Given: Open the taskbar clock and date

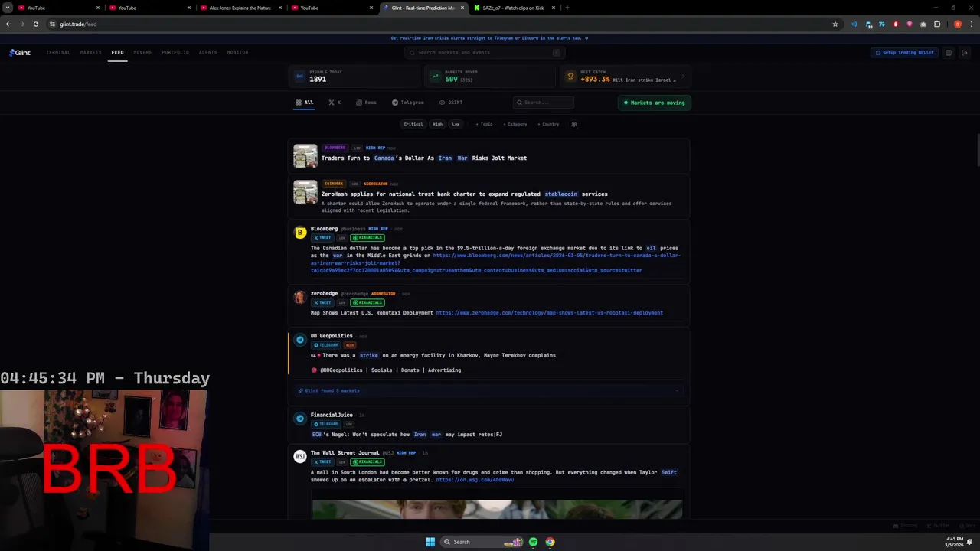Looking at the screenshot, I should (x=955, y=542).
